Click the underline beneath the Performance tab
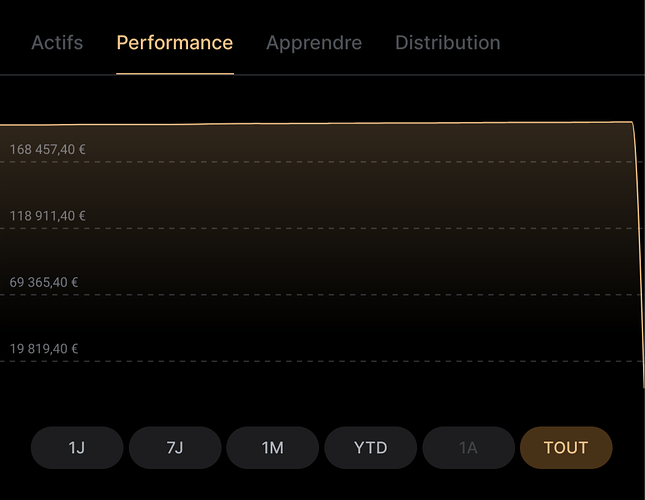 (175, 74)
